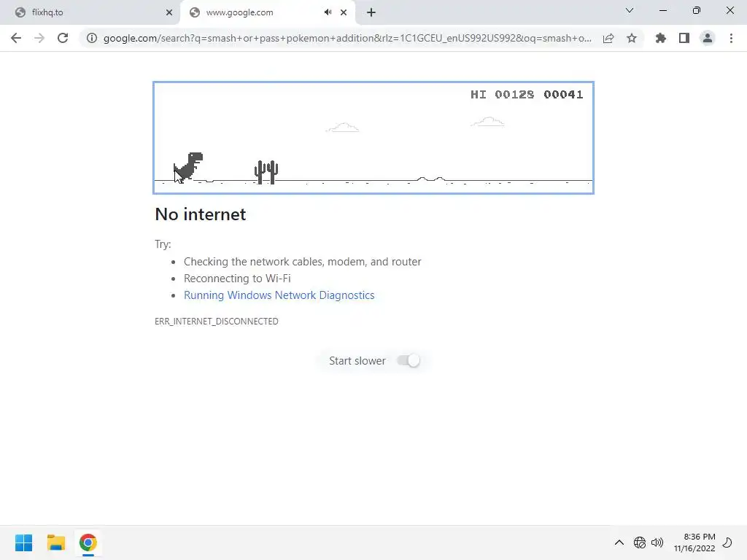Click the ERR_INTERNET_DISCONNECTED text
This screenshot has width=747, height=560.
216,322
